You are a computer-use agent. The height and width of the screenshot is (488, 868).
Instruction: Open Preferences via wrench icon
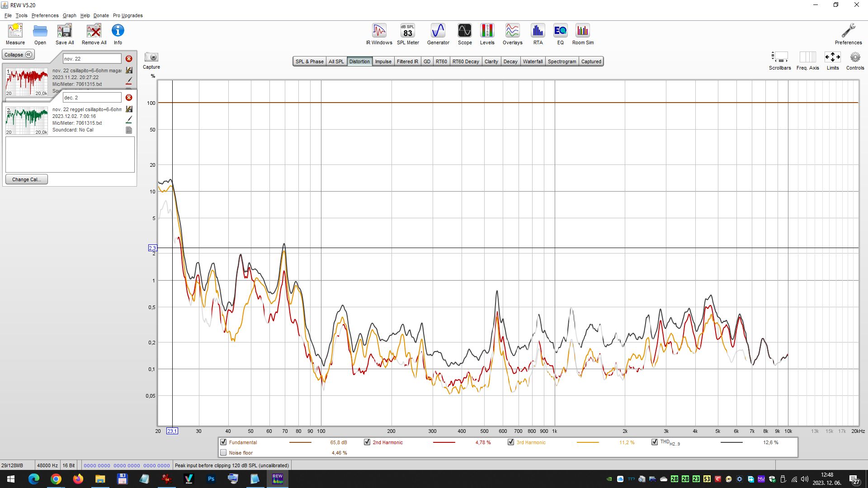coord(848,34)
